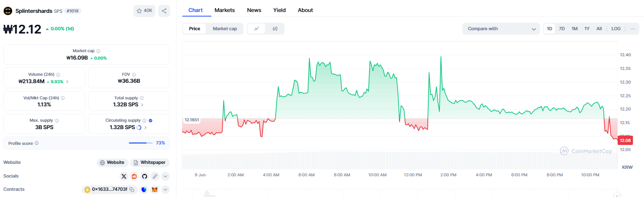This screenshot has width=644, height=197.
Task: Expand more Socials links chevron
Action: (x=165, y=176)
